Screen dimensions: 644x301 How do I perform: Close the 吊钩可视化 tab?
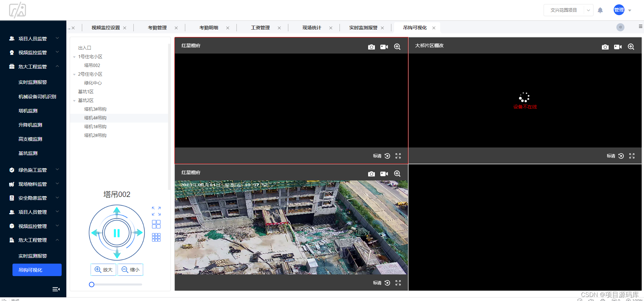click(x=434, y=28)
